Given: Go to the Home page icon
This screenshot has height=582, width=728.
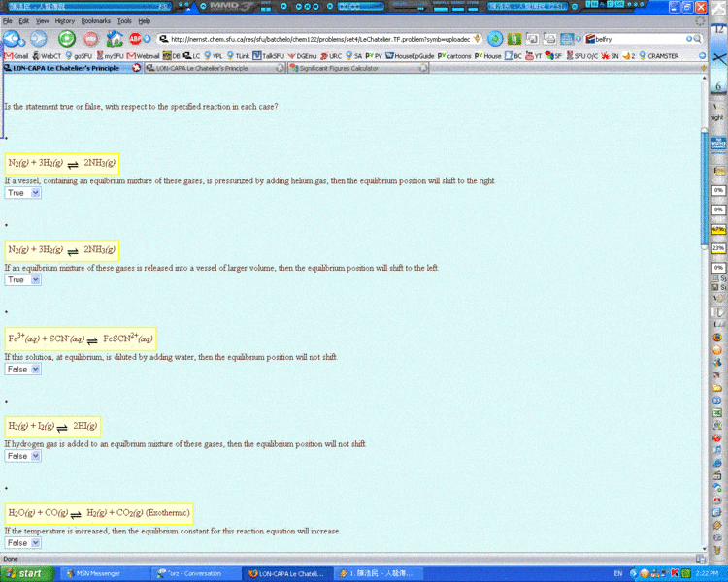Looking at the screenshot, I should pos(115,39).
